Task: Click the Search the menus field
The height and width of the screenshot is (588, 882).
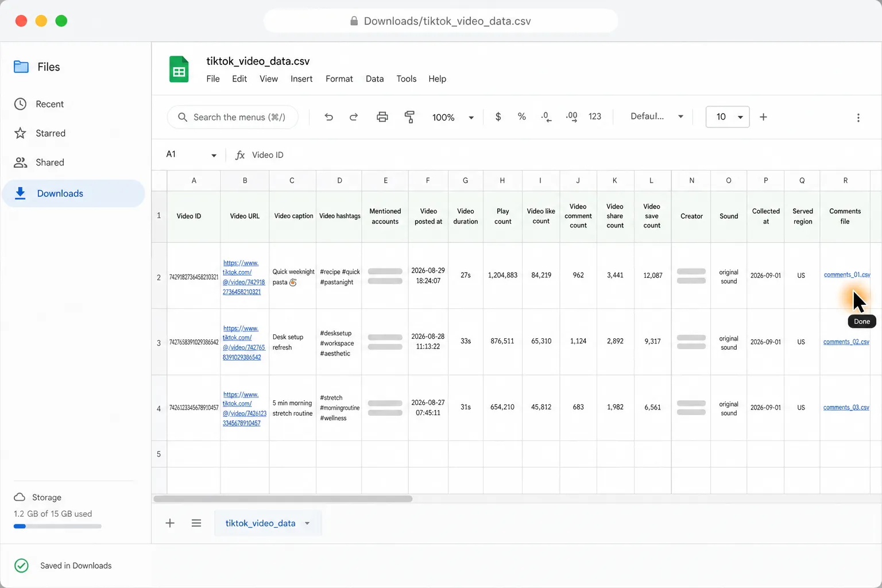Action: (233, 117)
